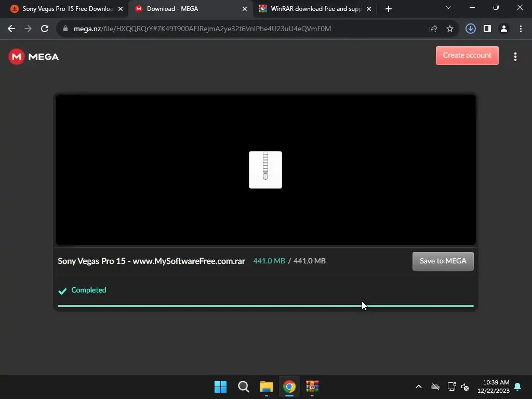Click the MEGA logo

(x=34, y=57)
